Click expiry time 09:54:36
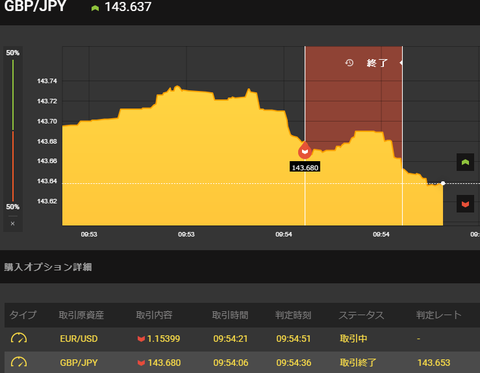This screenshot has height=373, width=480. coord(294,363)
